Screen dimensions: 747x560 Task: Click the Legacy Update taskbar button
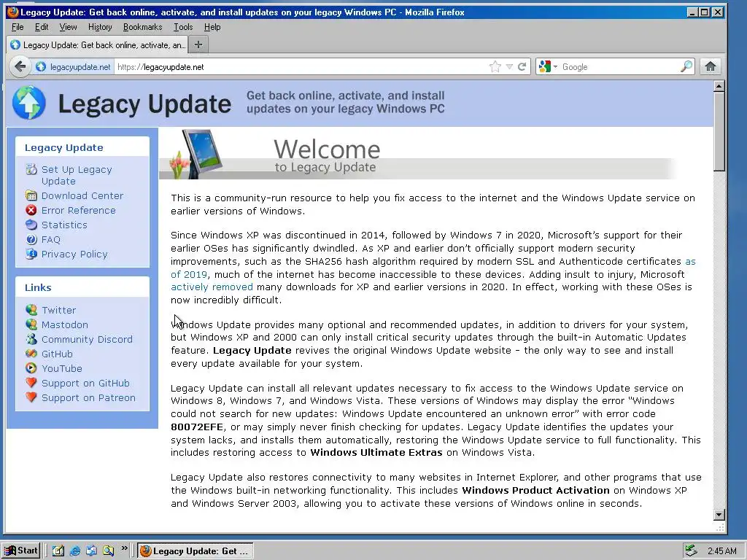click(x=196, y=551)
